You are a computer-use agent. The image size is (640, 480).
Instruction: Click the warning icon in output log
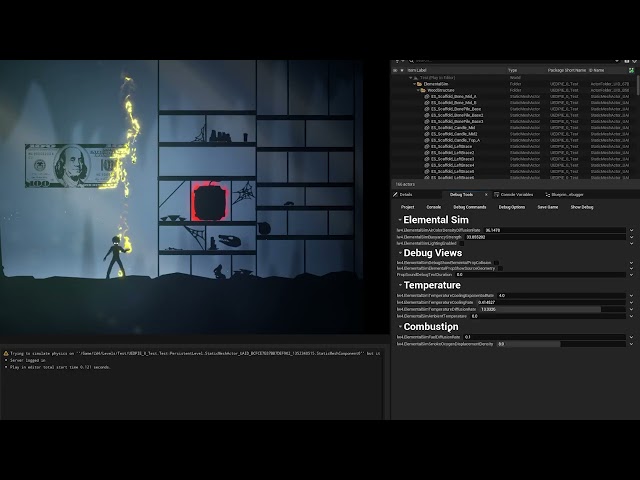tap(6, 353)
